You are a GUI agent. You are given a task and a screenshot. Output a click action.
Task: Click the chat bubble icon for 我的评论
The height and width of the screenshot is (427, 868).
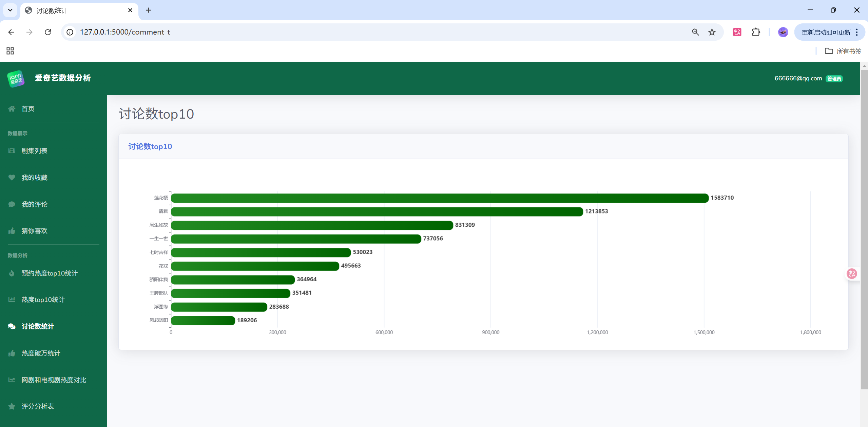(12, 204)
